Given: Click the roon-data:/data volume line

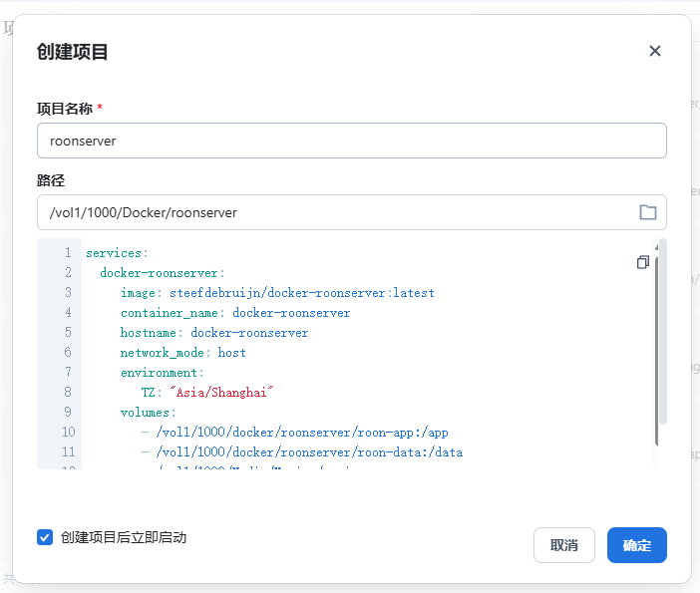Looking at the screenshot, I should [302, 452].
